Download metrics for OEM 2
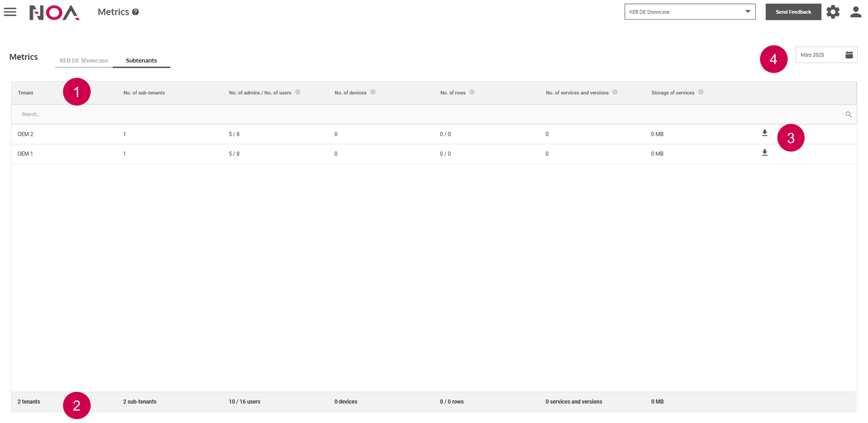Image resolution: width=868 pixels, height=423 pixels. click(764, 133)
